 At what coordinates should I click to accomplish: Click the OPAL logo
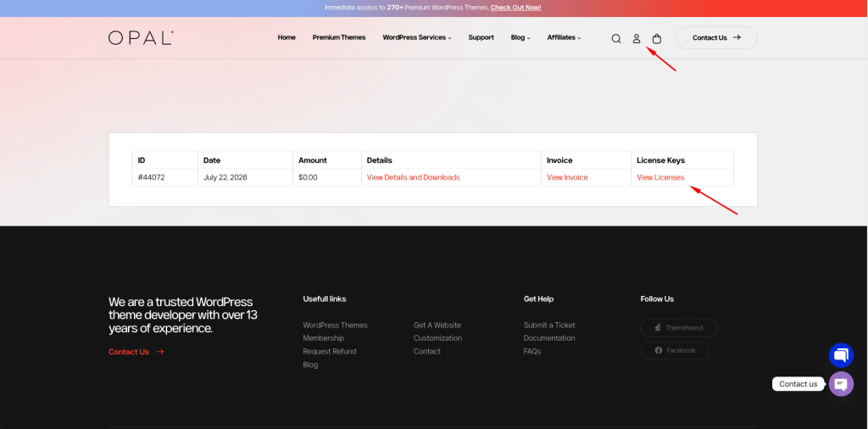[142, 37]
